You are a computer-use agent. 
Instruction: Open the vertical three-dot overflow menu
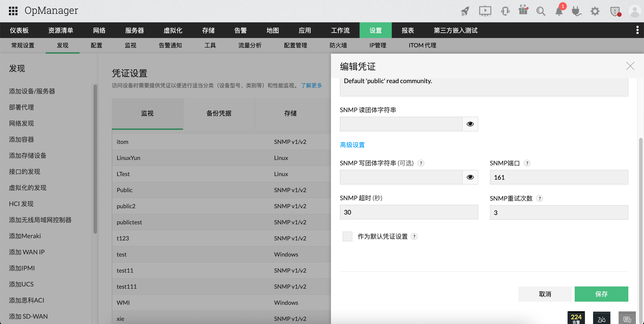638,30
